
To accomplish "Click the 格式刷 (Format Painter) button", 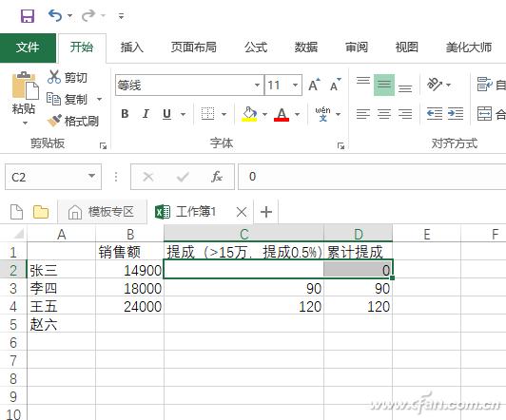I will click(73, 121).
